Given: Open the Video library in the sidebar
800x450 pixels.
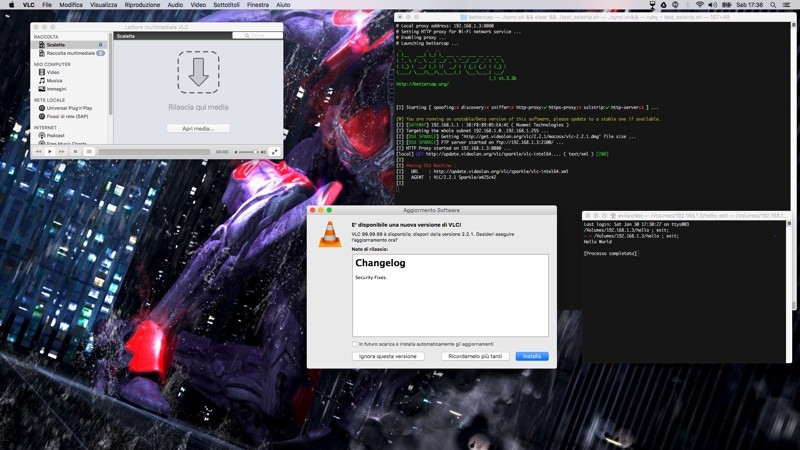Looking at the screenshot, I should [53, 72].
